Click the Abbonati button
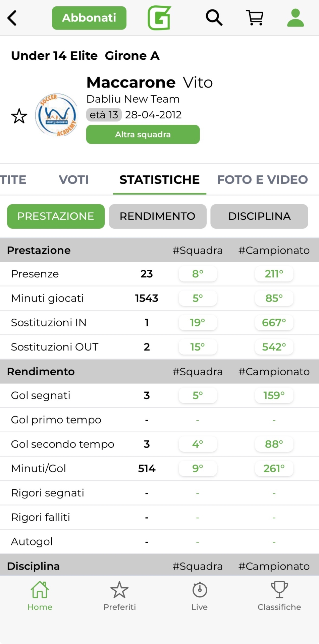The width and height of the screenshot is (319, 644). pyautogui.click(x=89, y=18)
